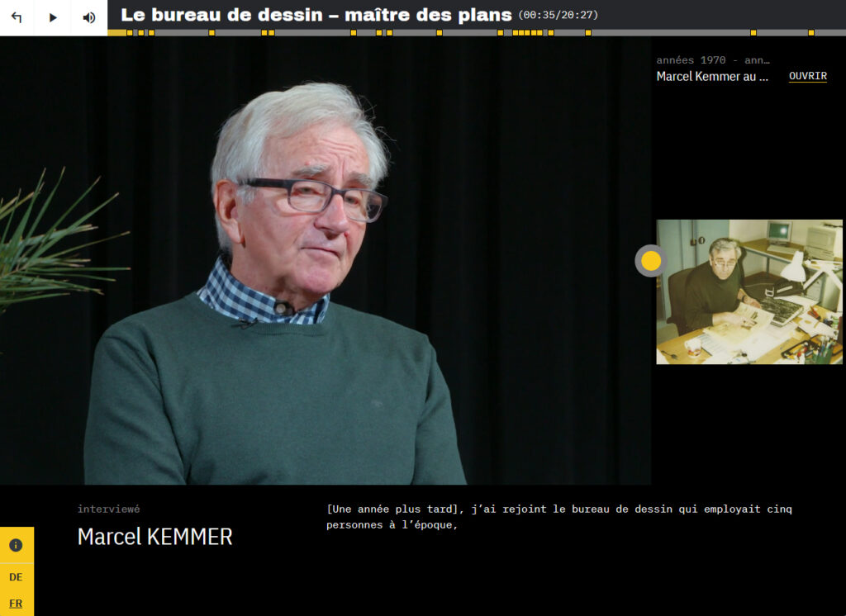Go back with the return arrow icon
Image resolution: width=846 pixels, height=616 pixels.
pos(17,17)
